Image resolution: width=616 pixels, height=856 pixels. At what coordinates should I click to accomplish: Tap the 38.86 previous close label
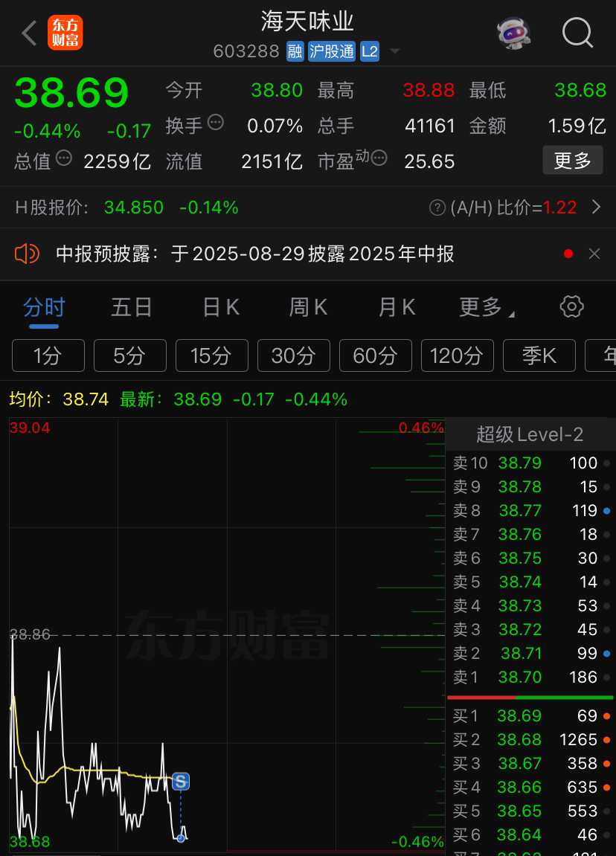tap(30, 634)
